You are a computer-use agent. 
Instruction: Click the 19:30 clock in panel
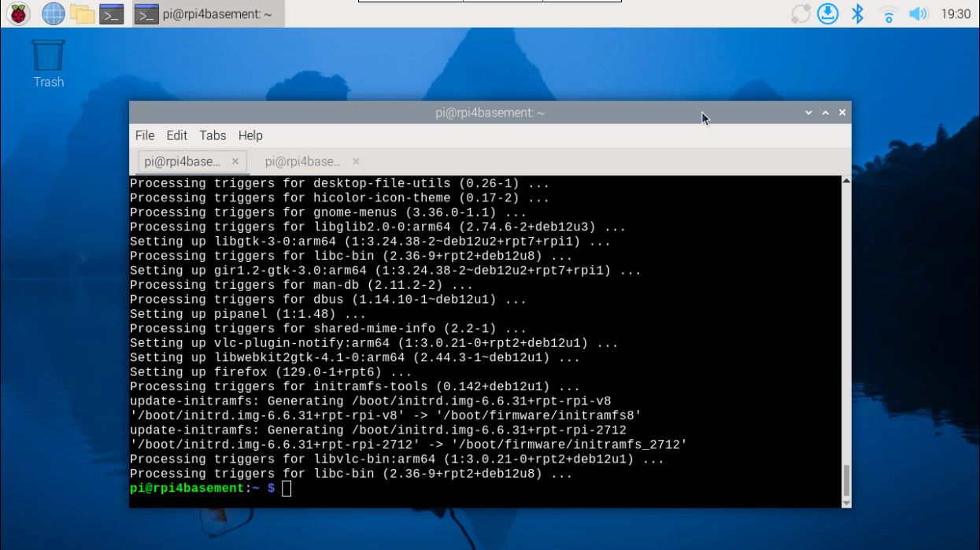point(956,14)
